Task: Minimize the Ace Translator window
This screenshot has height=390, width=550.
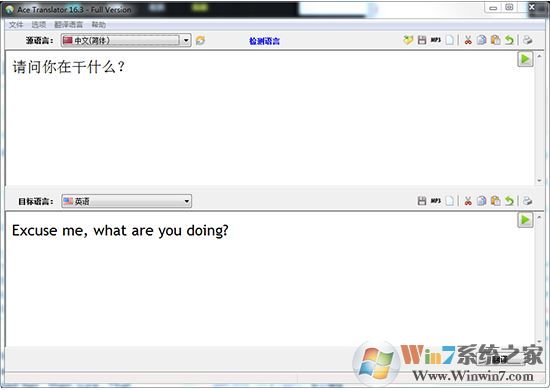Action: tap(493, 8)
